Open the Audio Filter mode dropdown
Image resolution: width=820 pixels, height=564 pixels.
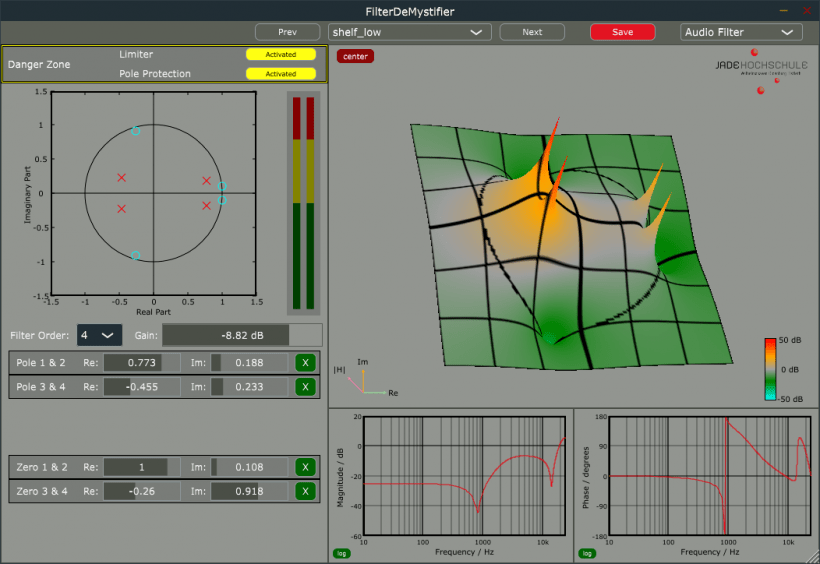(740, 32)
